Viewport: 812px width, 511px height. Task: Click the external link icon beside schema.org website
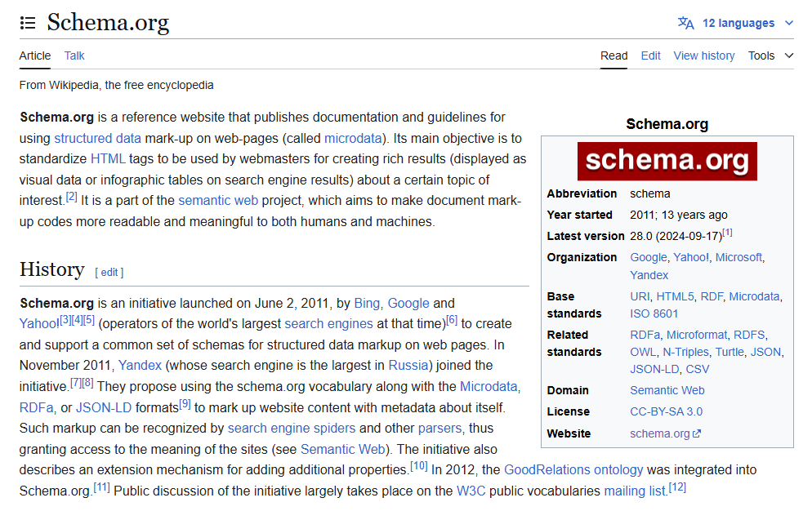click(697, 433)
